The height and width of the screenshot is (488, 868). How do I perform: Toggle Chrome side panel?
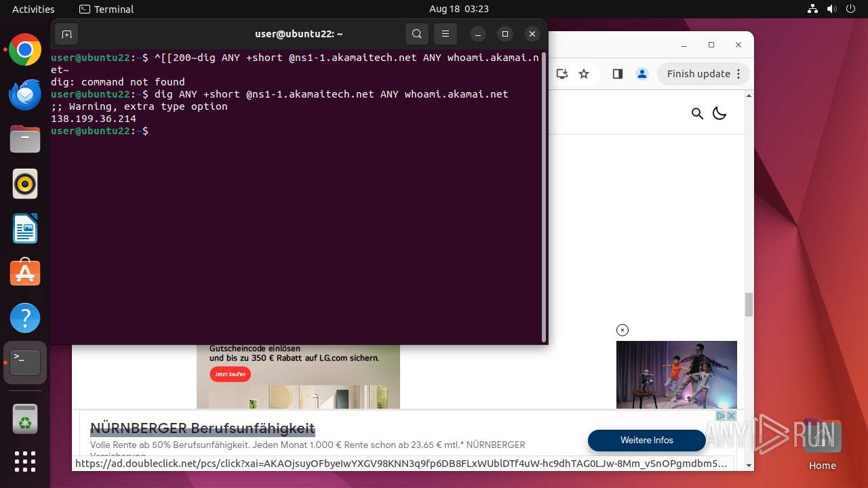617,74
